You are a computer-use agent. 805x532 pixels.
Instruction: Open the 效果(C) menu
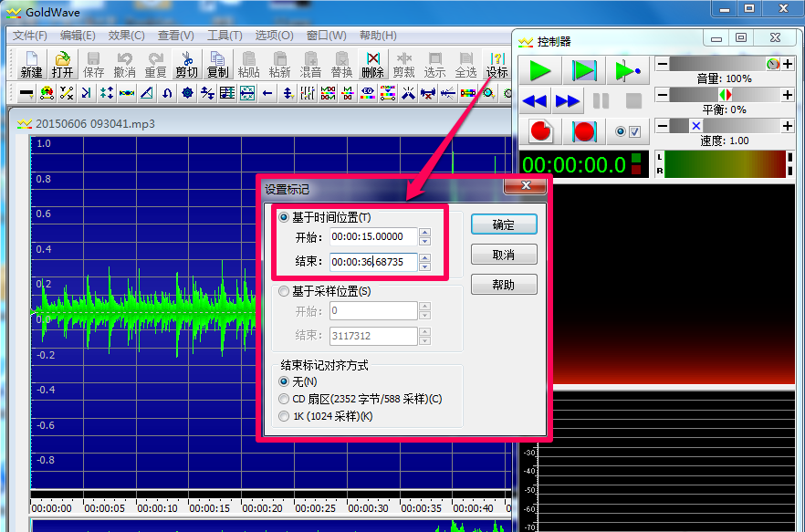(x=126, y=36)
